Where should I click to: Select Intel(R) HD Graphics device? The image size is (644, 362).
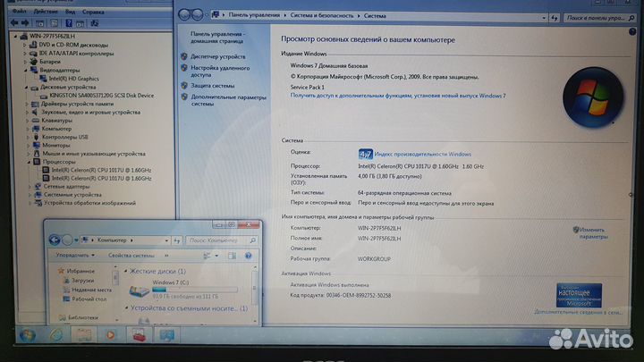(74, 79)
